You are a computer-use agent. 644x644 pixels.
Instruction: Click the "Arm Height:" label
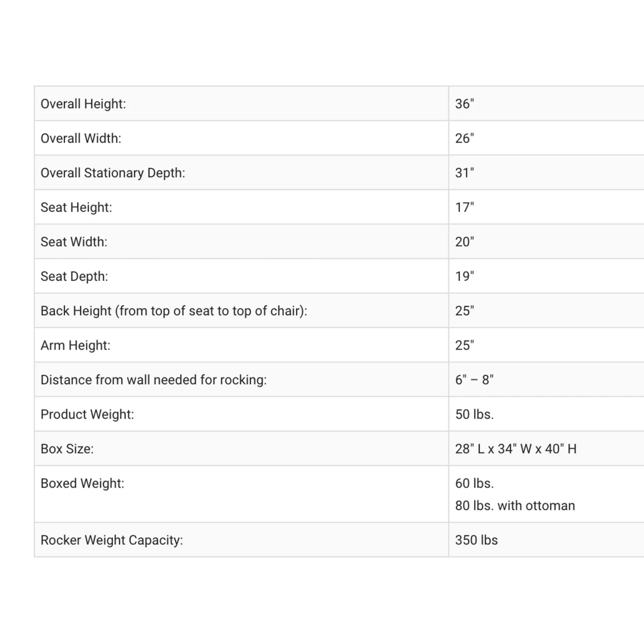pyautogui.click(x=75, y=345)
